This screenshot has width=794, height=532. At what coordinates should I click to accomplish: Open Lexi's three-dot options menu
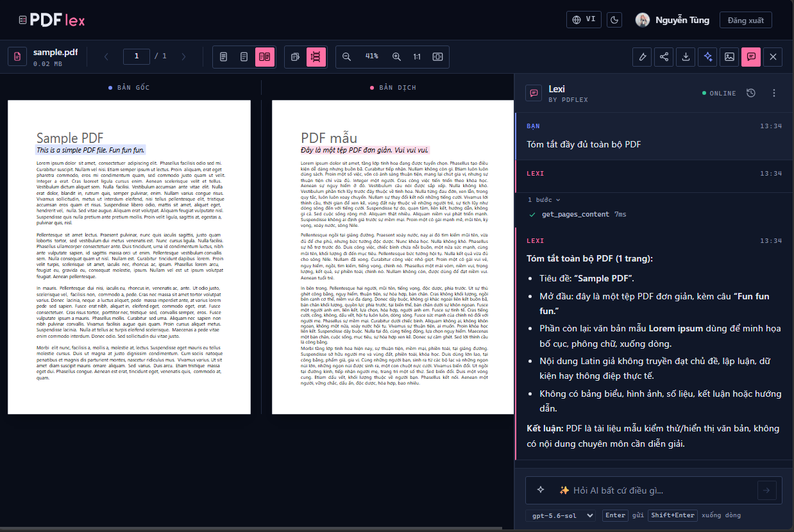(x=773, y=93)
